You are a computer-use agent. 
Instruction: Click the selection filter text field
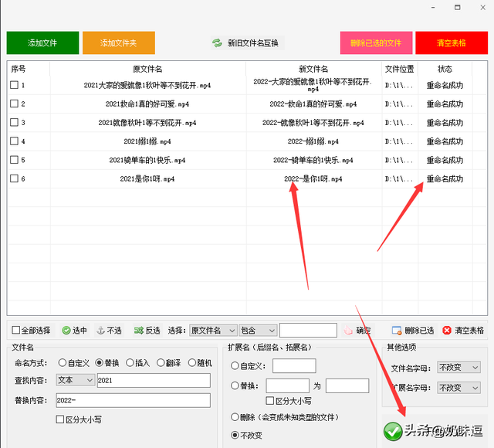(308, 331)
